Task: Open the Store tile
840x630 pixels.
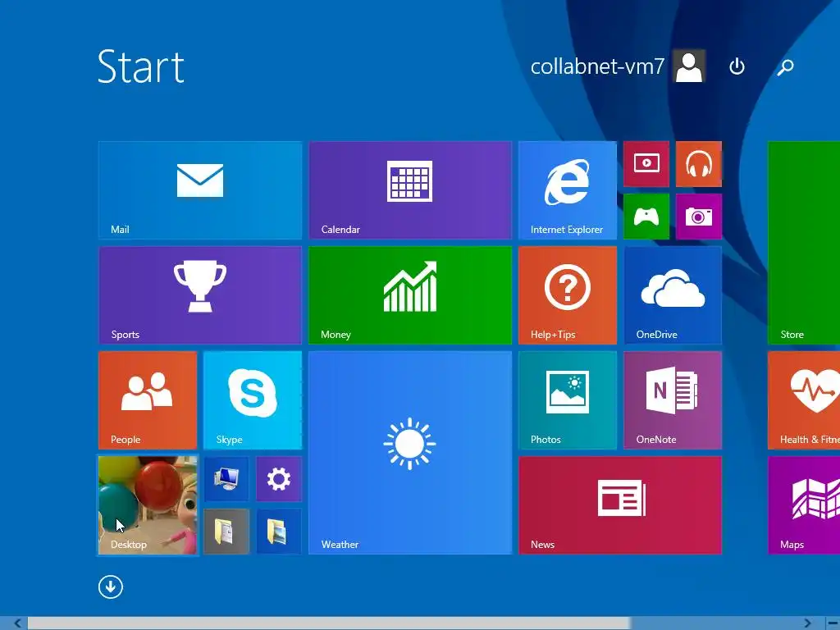Action: pyautogui.click(x=804, y=243)
